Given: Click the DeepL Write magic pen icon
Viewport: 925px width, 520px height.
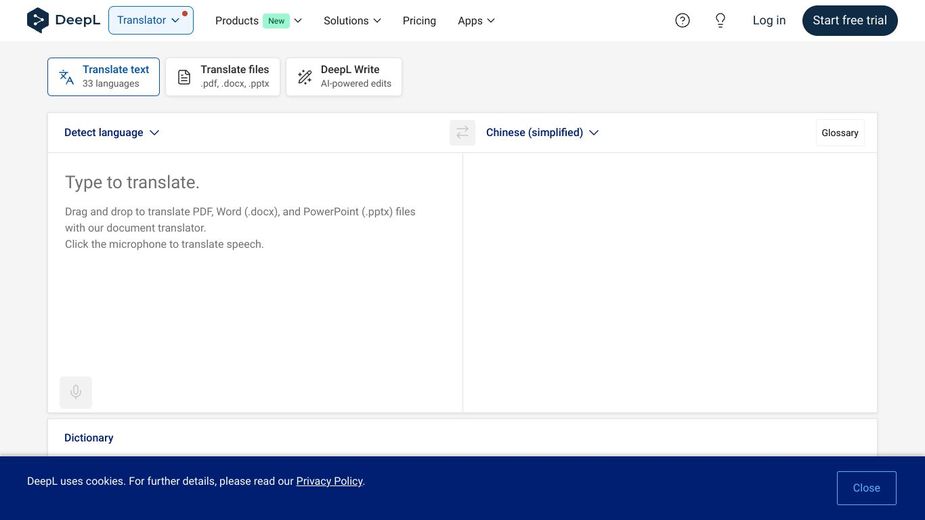Looking at the screenshot, I should point(305,77).
